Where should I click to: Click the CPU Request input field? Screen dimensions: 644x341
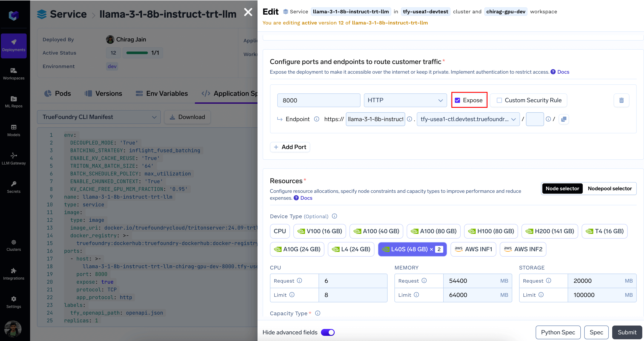tap(353, 281)
